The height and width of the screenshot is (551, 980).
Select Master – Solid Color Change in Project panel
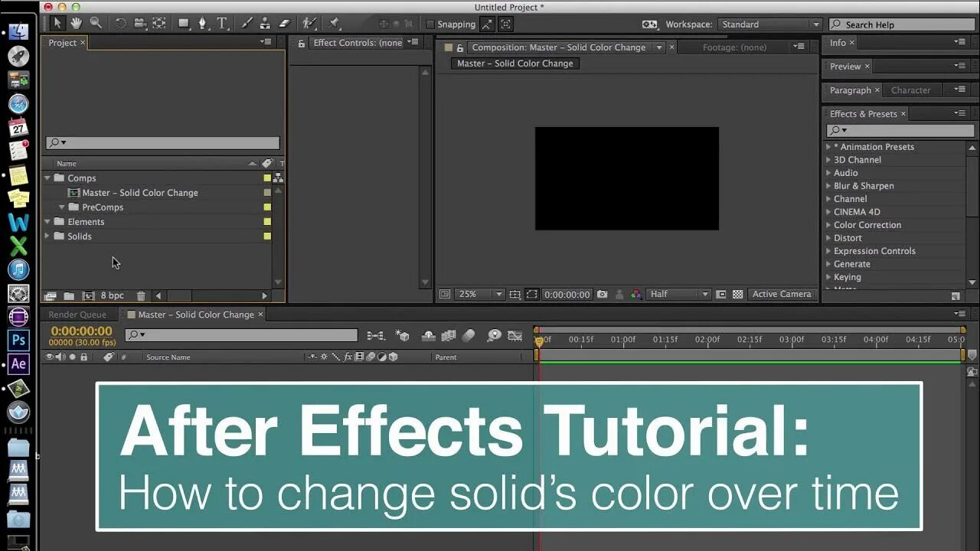[x=140, y=193]
